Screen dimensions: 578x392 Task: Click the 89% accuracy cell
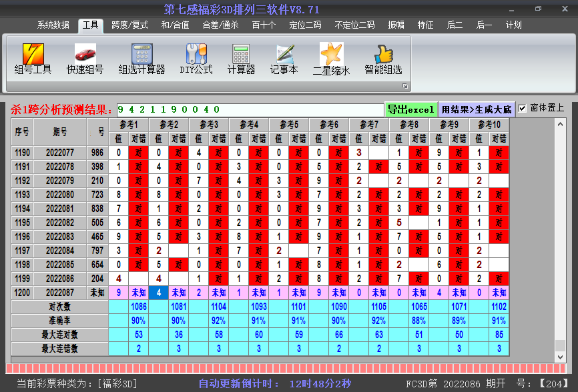coord(459,321)
